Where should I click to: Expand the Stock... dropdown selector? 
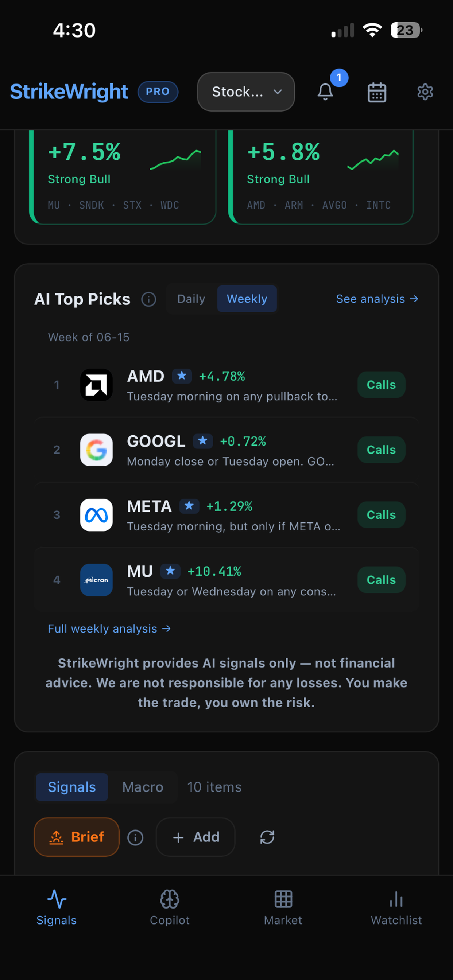[246, 92]
